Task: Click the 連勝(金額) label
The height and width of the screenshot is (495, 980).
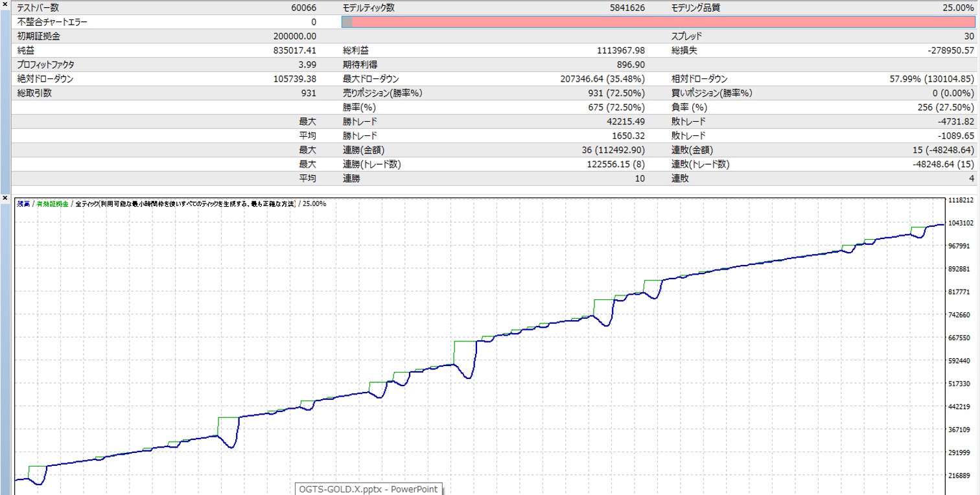Action: tap(364, 150)
